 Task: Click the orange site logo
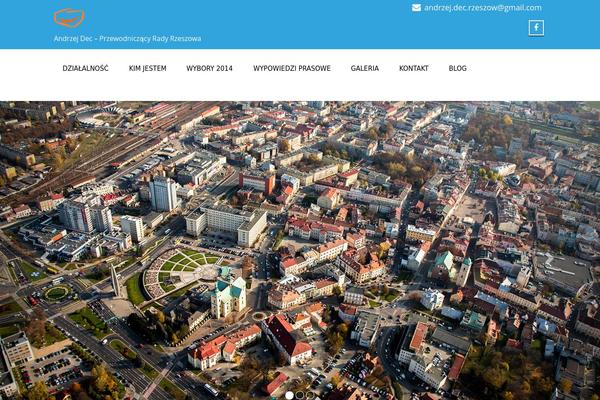click(x=69, y=18)
